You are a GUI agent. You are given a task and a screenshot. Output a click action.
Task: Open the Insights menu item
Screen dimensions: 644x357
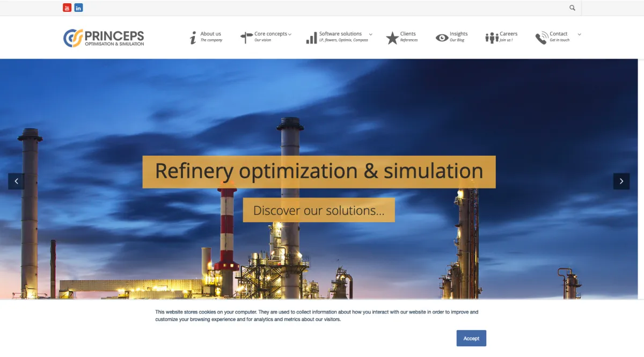click(x=459, y=34)
